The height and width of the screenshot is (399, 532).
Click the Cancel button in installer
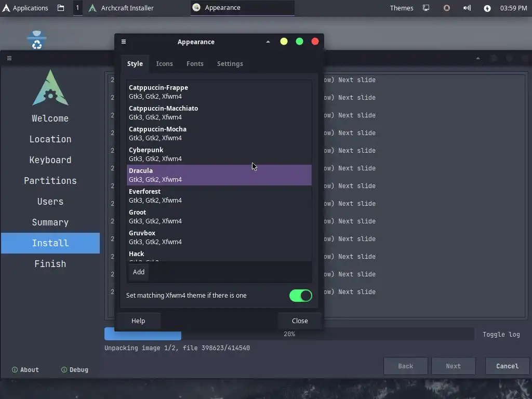tap(507, 366)
